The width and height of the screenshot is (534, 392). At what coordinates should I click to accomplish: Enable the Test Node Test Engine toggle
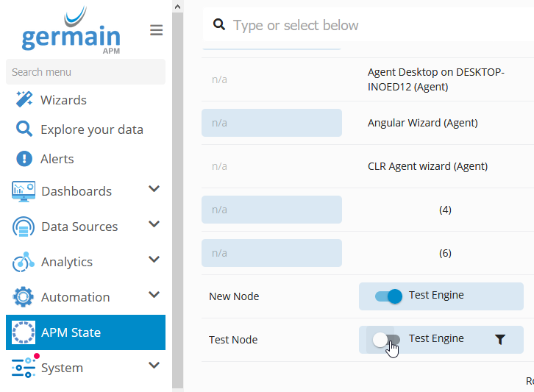386,339
